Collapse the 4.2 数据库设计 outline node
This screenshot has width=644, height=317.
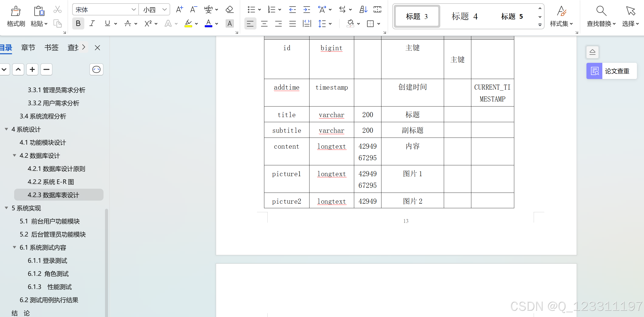point(15,155)
